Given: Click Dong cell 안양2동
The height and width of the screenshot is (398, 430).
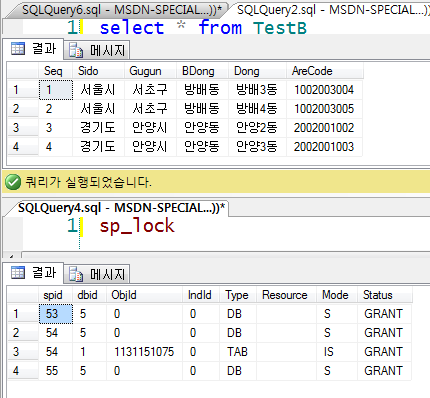Looking at the screenshot, I should tap(257, 128).
